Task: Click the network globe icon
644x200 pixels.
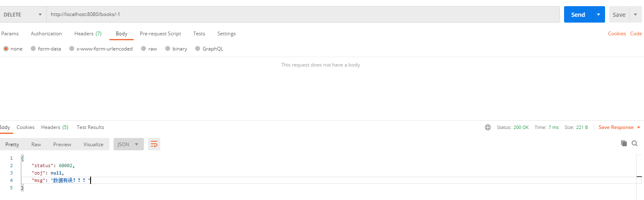Action: pyautogui.click(x=488, y=127)
